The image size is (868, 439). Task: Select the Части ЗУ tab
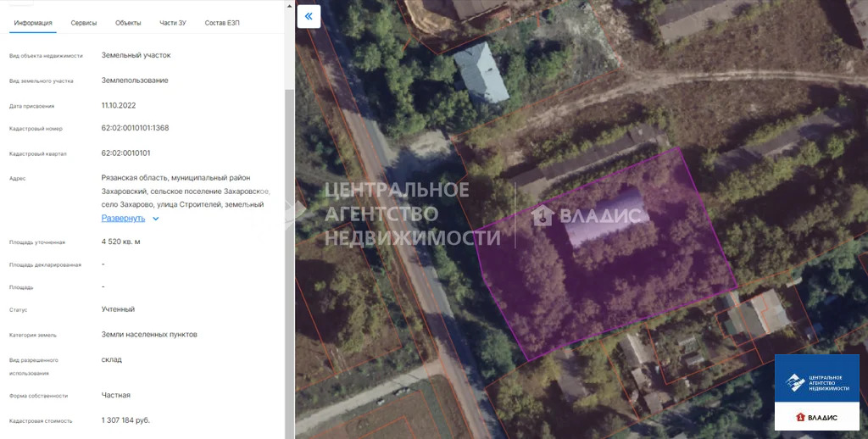(x=173, y=23)
